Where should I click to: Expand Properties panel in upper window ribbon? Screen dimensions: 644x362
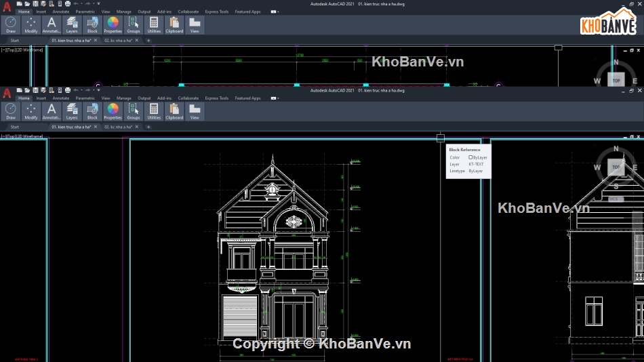(113, 26)
